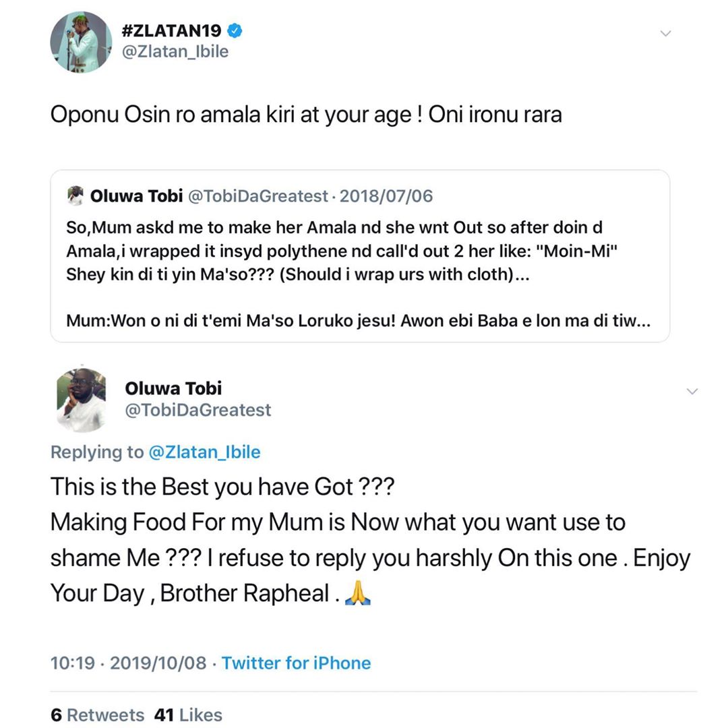Image resolution: width=728 pixels, height=728 pixels.
Task: View the 6 Retweets list
Action: coord(97,715)
